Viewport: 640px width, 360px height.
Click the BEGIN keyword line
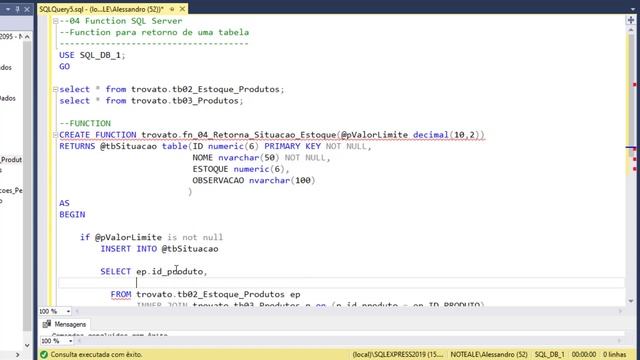pos(72,214)
